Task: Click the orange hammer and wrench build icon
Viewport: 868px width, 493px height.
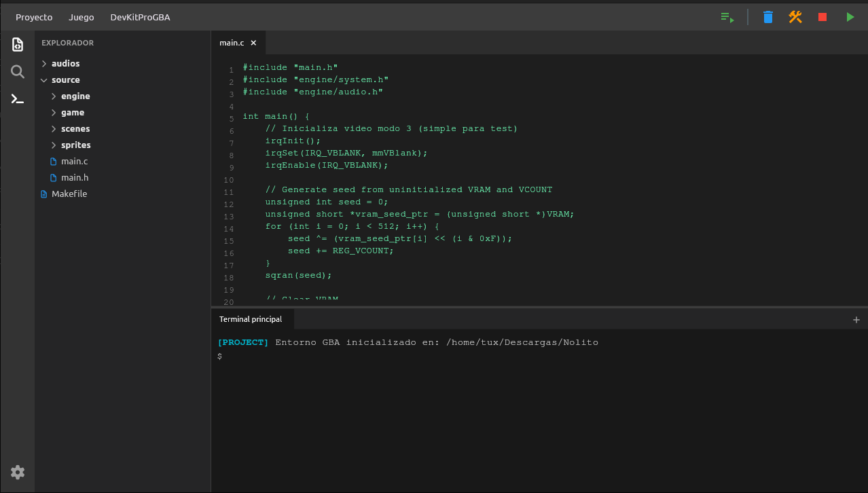Action: (x=795, y=17)
